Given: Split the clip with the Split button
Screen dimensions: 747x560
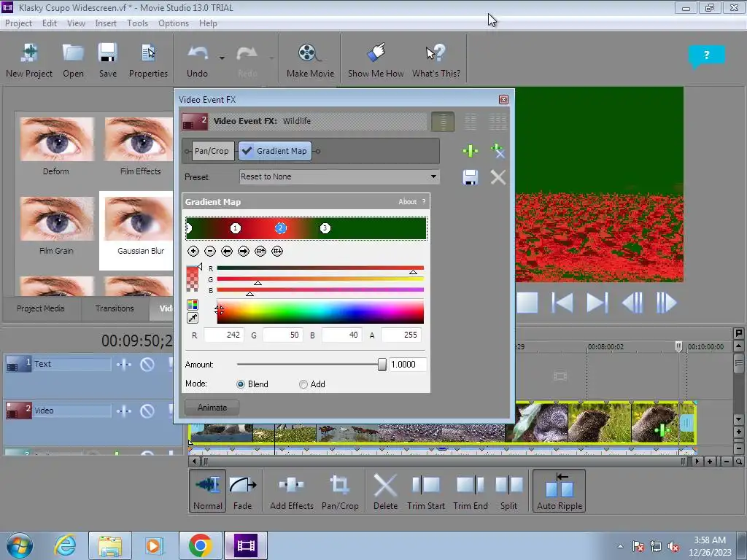Looking at the screenshot, I should (x=508, y=491).
